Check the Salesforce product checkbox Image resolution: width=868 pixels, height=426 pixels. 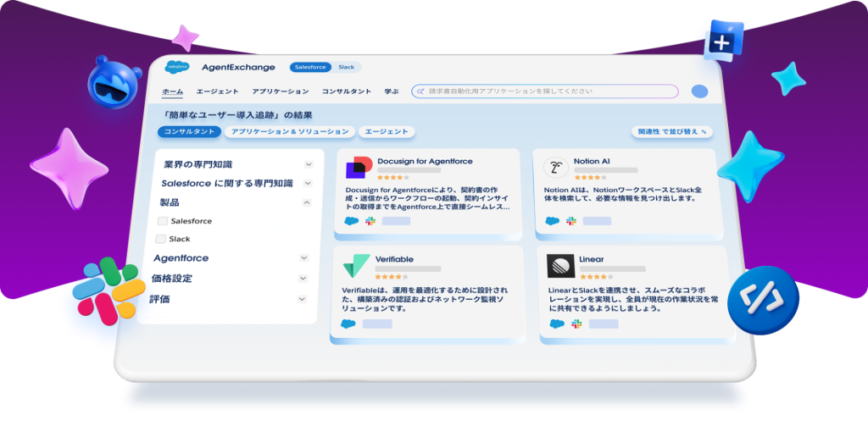[163, 221]
